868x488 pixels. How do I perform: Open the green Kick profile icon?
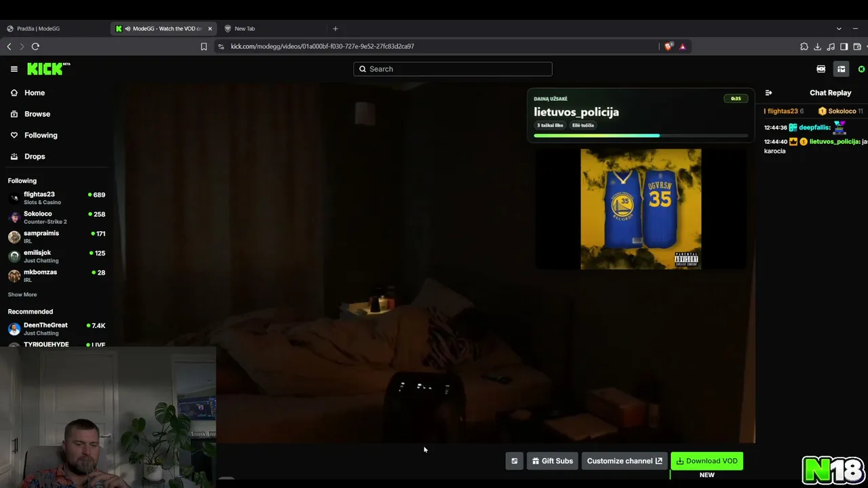(862, 69)
